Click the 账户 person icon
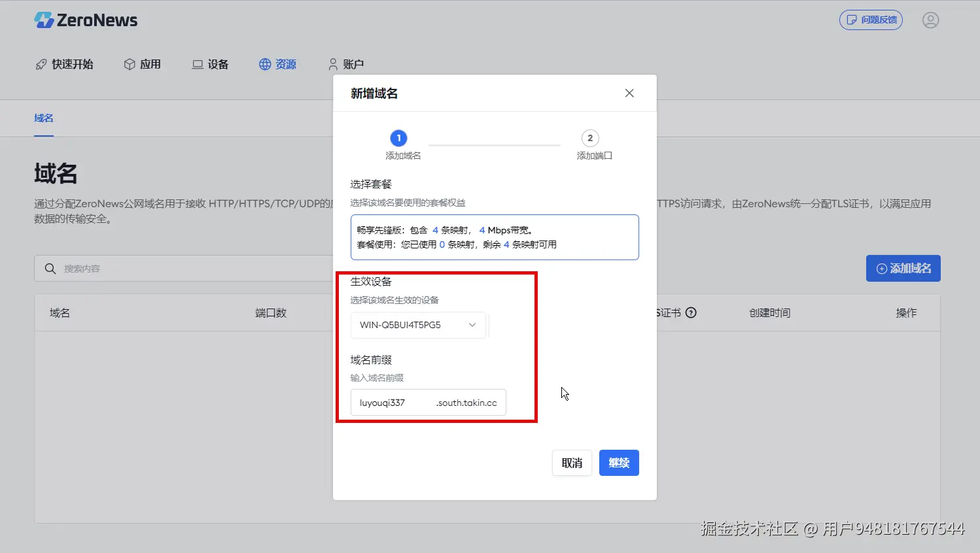The image size is (980, 553). point(332,64)
